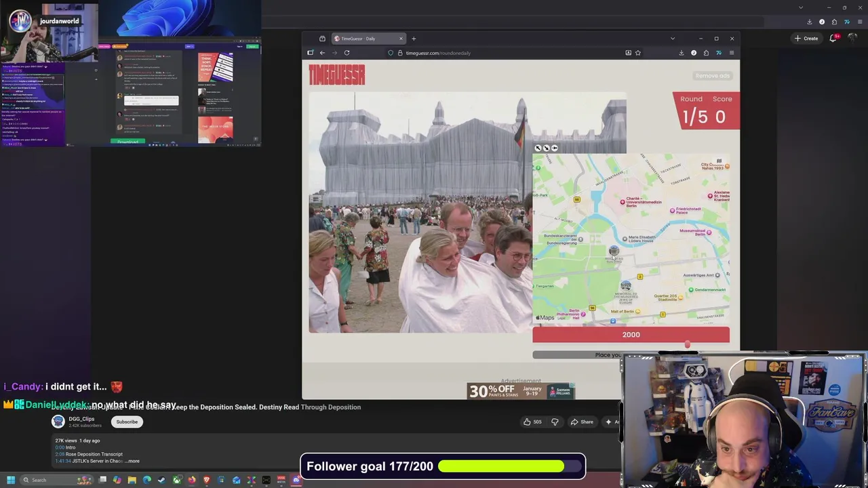Screen dimensions: 868x488
Task: Click the YouTube Share button
Action: (582, 422)
